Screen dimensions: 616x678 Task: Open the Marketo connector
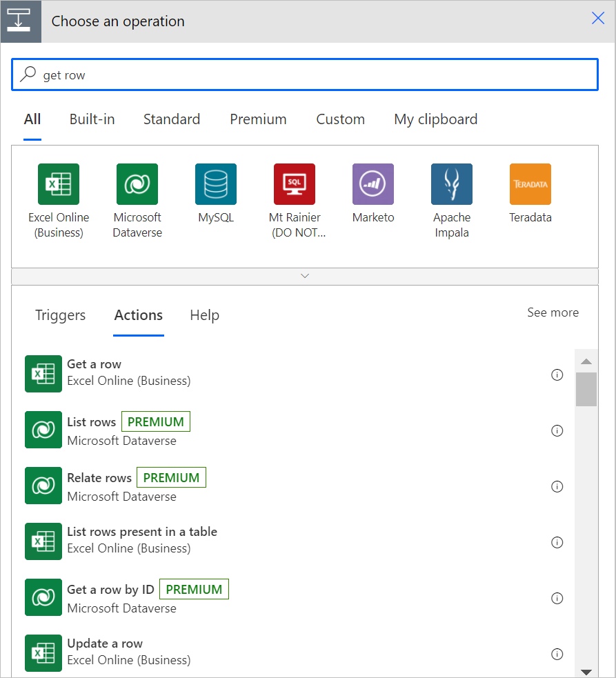click(x=372, y=184)
